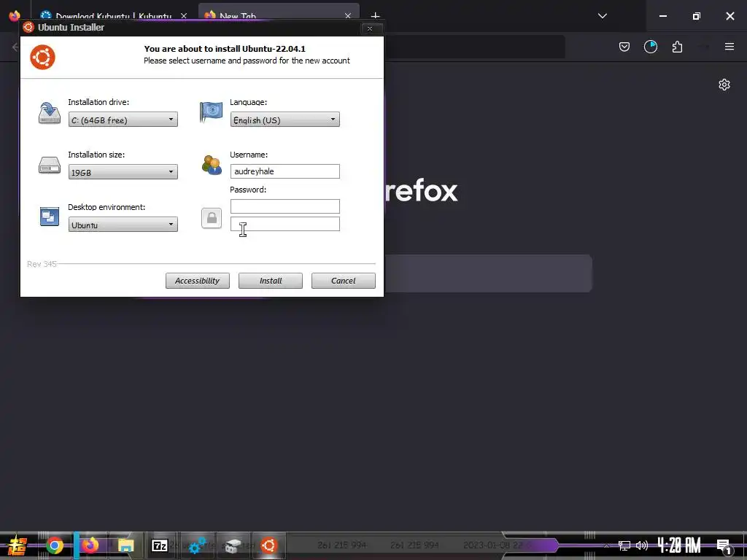Close the New Tab tab in Firefox
The image size is (747, 560).
(x=348, y=16)
